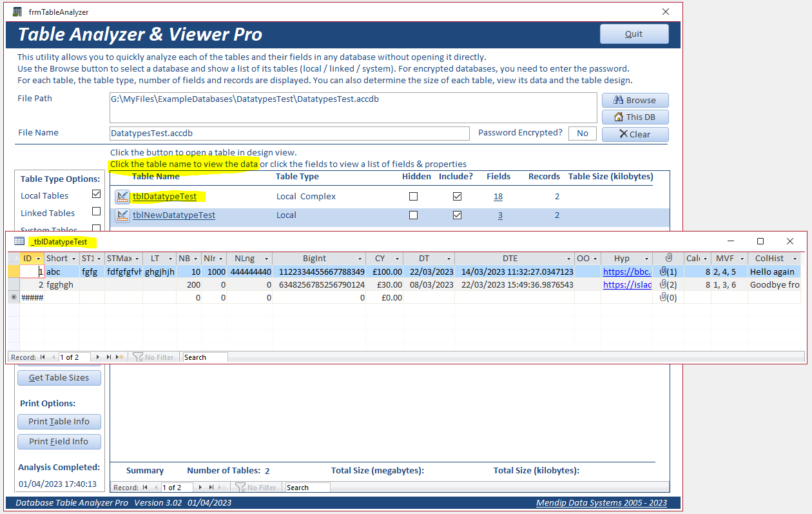Screen dimensions: 812x514
Task: Add new blank record in _tblDatatypeTest datasheet
Action: click(120, 357)
